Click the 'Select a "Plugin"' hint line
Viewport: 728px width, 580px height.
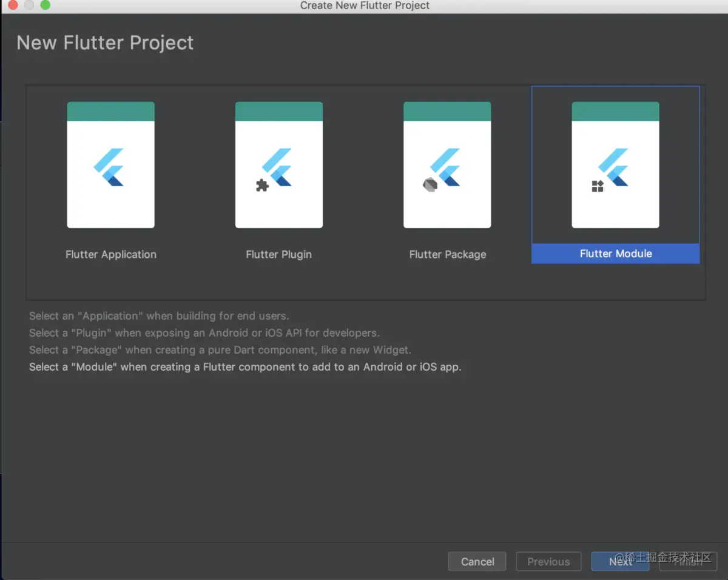(204, 333)
